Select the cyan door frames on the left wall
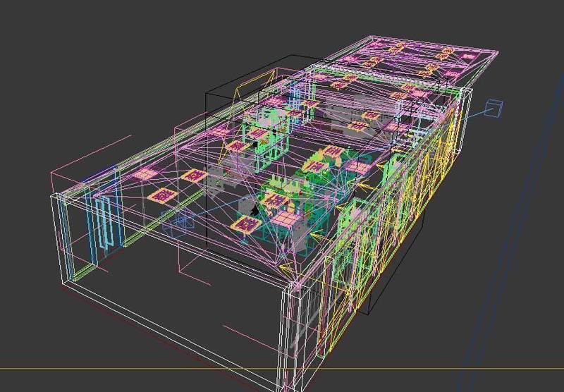The image size is (564, 392). click(x=107, y=223)
